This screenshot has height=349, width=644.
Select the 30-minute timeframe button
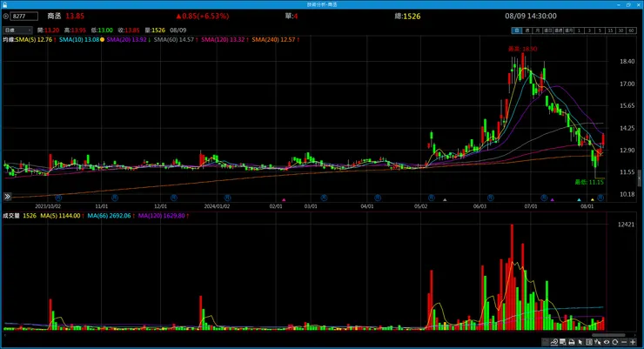tap(621, 30)
